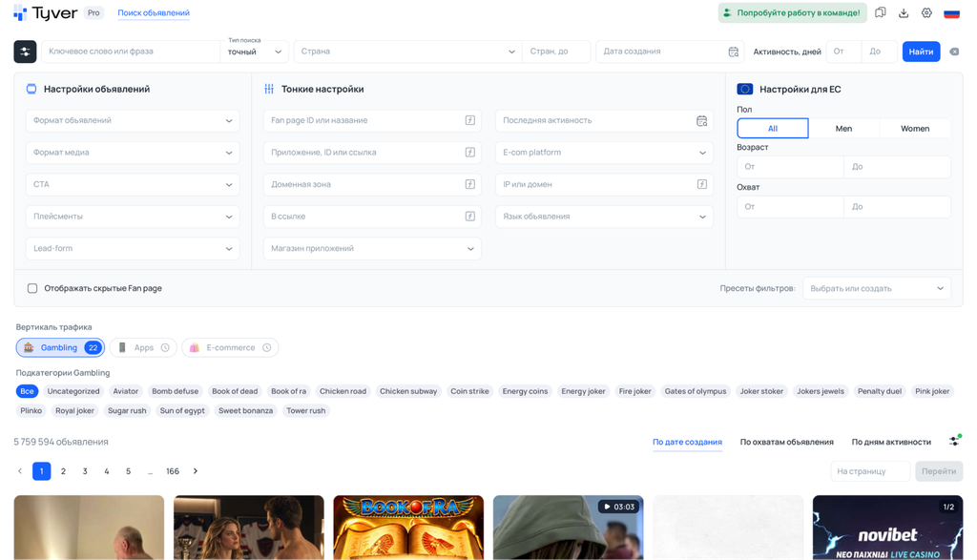Expand the E-com platform dropdown
The height and width of the screenshot is (560, 977).
[604, 153]
